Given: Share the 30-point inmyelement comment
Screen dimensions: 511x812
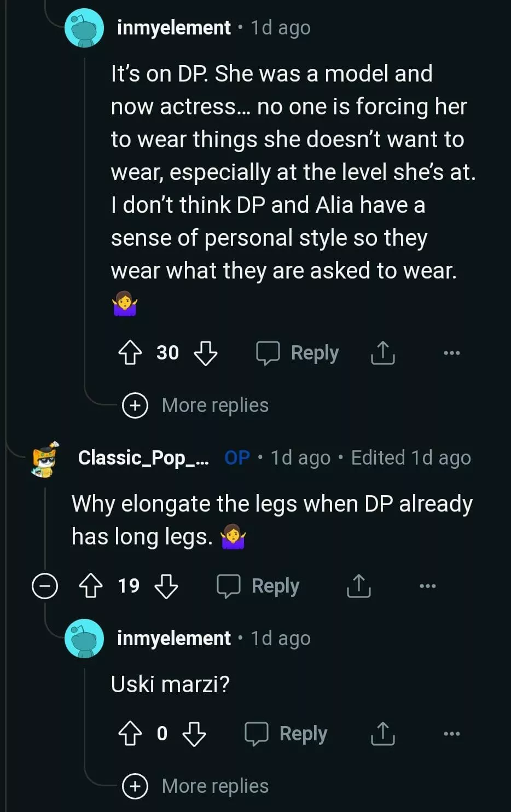Looking at the screenshot, I should pos(382,353).
